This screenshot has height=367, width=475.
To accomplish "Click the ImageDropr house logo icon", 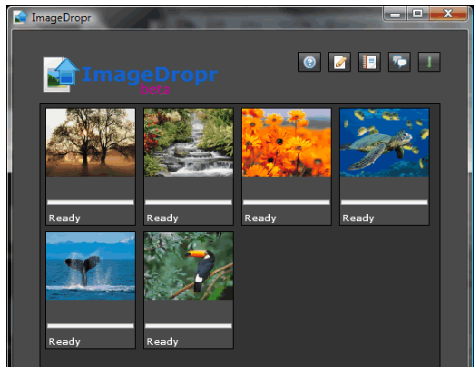I will (x=61, y=75).
